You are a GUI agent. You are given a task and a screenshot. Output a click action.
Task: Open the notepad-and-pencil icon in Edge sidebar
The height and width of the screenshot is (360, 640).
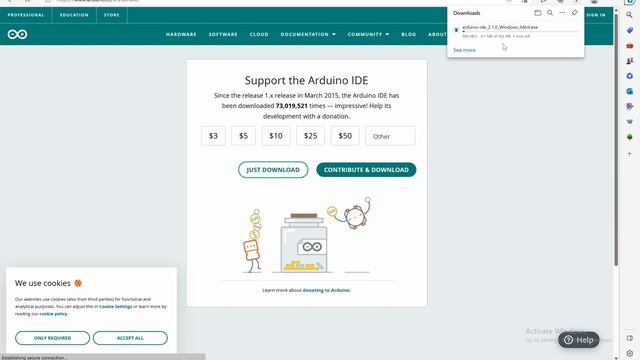629,106
